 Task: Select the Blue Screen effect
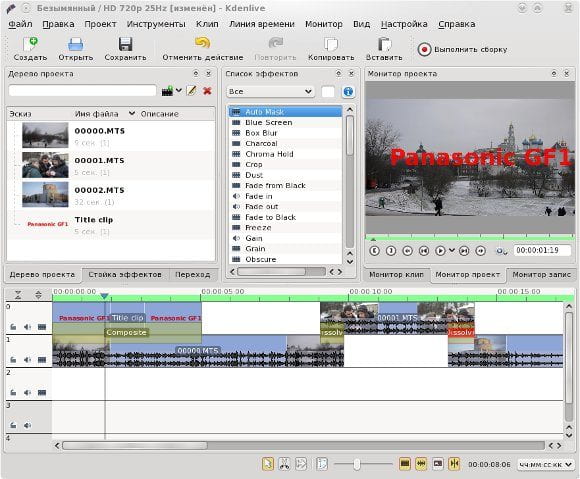285,122
